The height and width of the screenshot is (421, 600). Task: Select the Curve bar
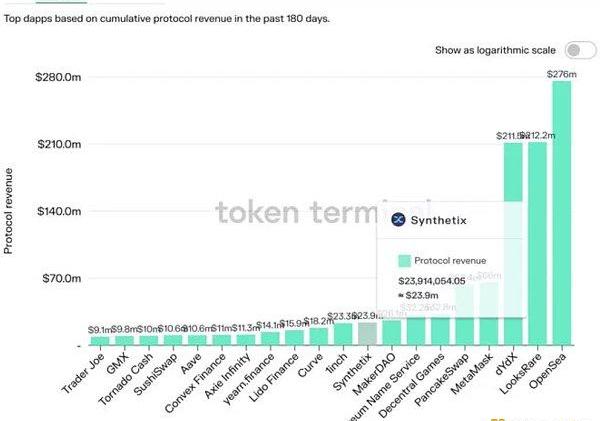coord(318,337)
